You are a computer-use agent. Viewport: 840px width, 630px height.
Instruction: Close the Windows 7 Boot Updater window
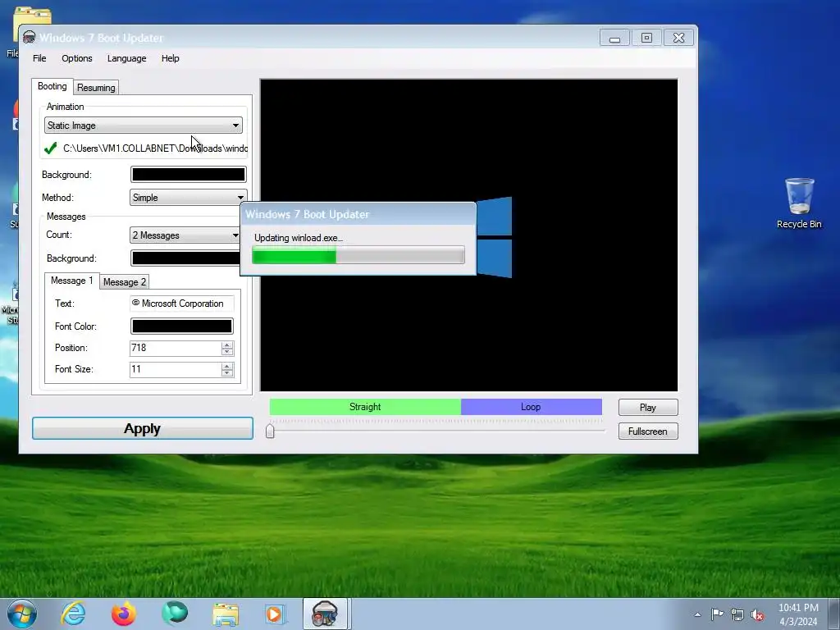[678, 38]
